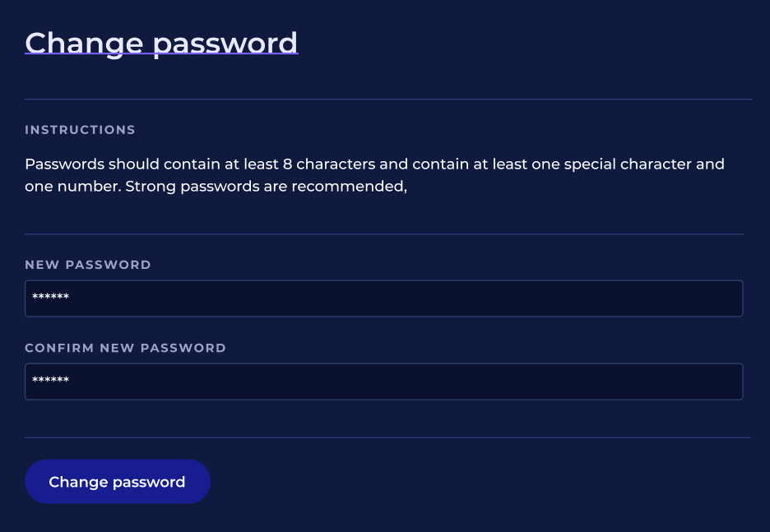Click the Change password submit button
Image resolution: width=770 pixels, height=532 pixels.
(x=117, y=482)
